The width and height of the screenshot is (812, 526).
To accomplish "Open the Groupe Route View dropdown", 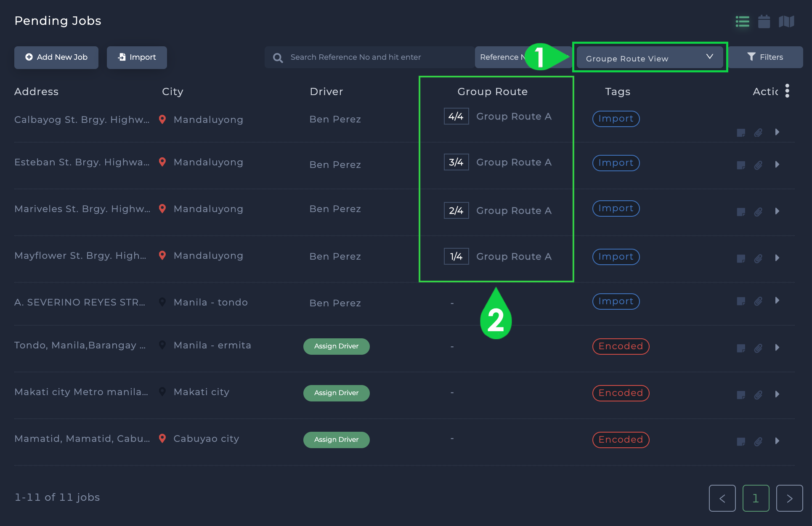I will click(650, 58).
